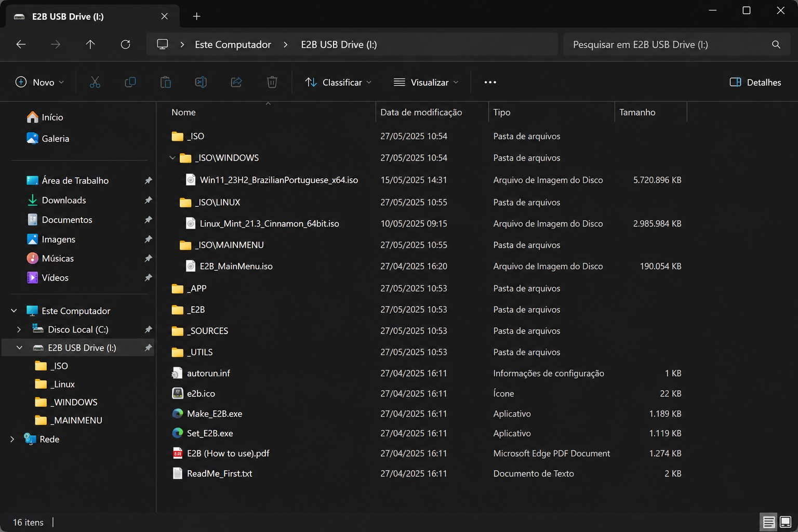
Task: Click the Copy icon in toolbar
Action: [x=130, y=82]
